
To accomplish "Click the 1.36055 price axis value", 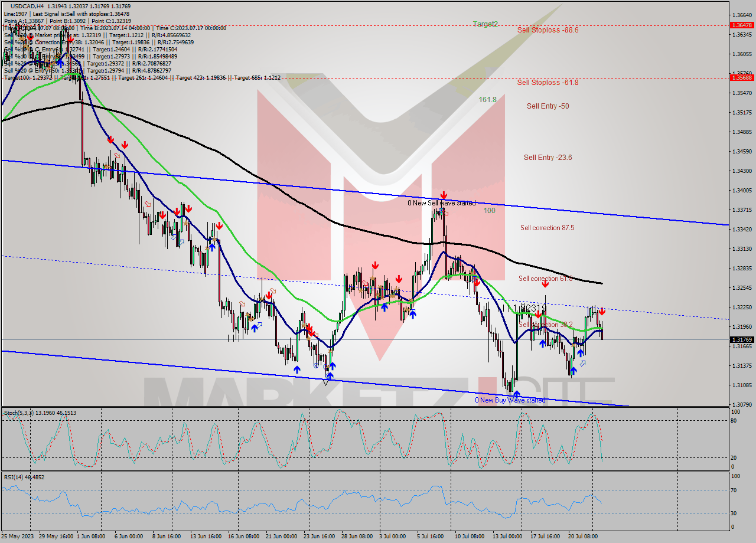I will (x=741, y=54).
